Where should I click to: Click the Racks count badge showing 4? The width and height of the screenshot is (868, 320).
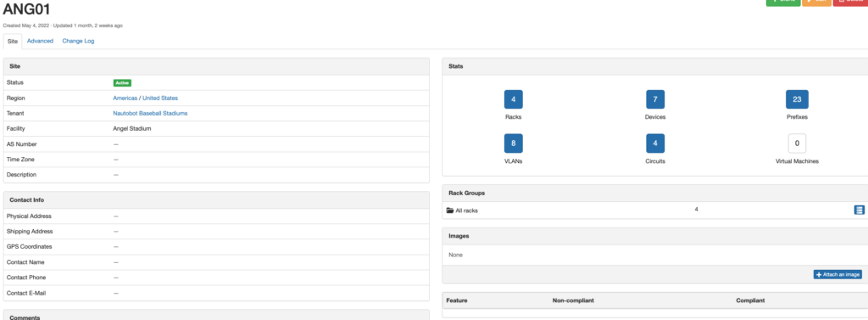click(x=513, y=99)
